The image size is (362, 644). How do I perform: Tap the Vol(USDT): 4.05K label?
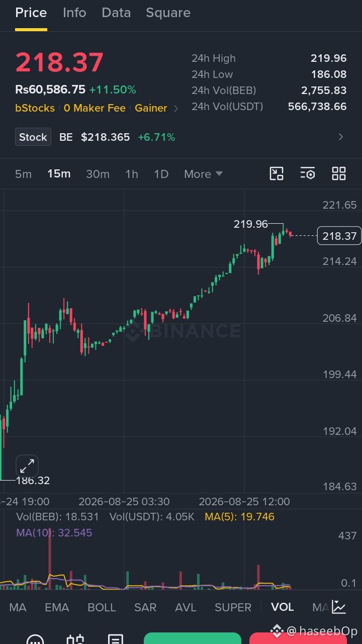[x=152, y=517]
